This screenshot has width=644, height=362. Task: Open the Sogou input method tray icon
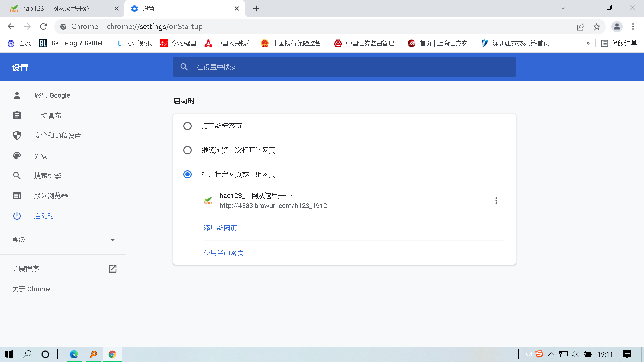(539, 354)
